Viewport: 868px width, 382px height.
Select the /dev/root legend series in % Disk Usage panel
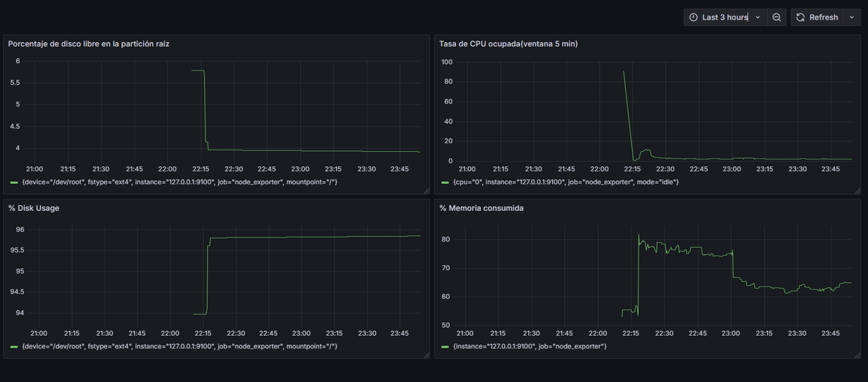[180, 346]
